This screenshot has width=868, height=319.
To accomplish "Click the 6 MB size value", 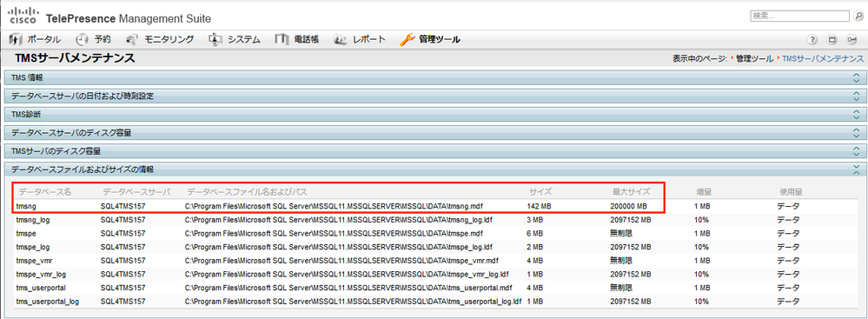I will tap(535, 234).
